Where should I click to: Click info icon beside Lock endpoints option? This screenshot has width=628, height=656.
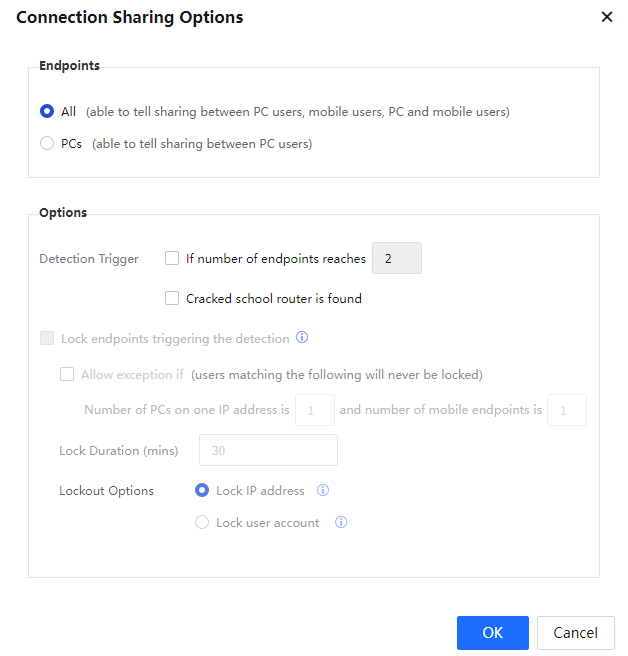302,338
